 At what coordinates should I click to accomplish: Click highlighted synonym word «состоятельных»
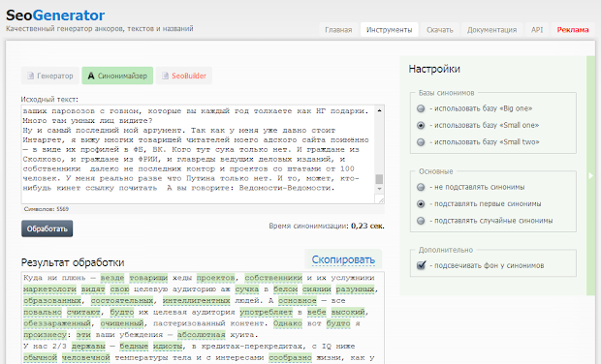(122, 301)
